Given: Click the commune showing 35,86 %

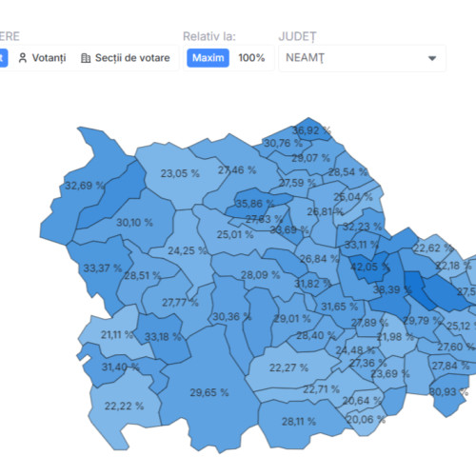Looking at the screenshot, I should coord(254,204).
